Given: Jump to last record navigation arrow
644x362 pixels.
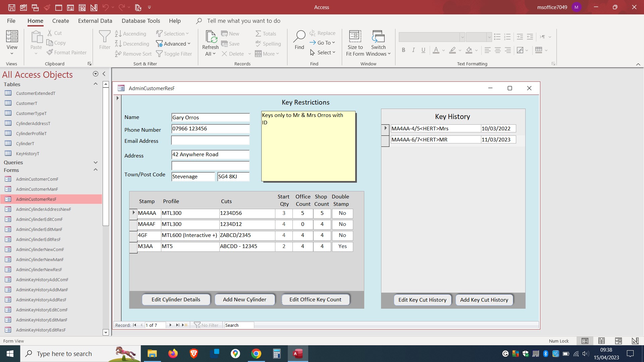Looking at the screenshot, I should (x=177, y=325).
